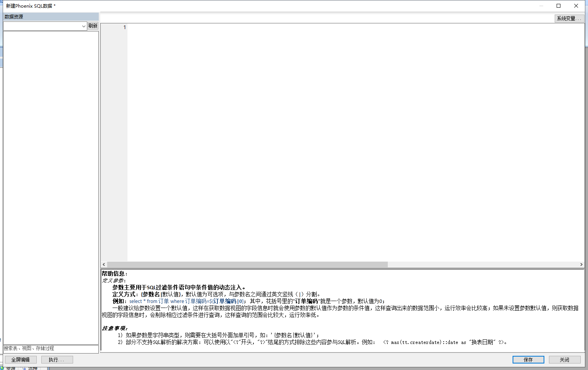Screen dimensions: 588x370
Task: Click the 刷新 refresh button
Action: pyautogui.click(x=93, y=26)
